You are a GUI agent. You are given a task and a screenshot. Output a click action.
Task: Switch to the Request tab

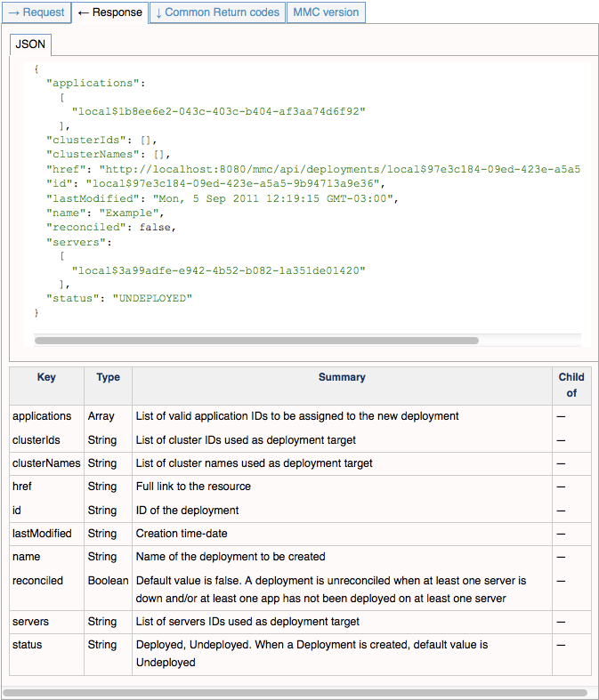point(36,12)
